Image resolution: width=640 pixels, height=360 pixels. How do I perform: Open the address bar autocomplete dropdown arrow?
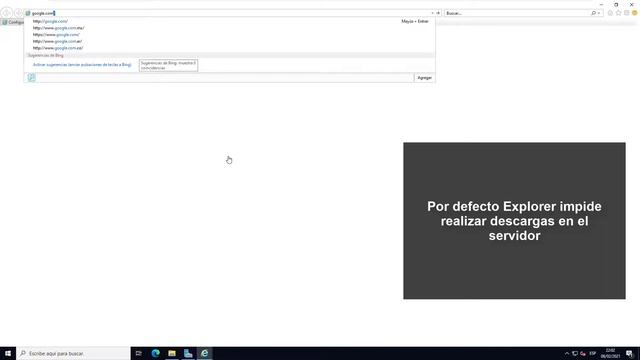[432, 13]
